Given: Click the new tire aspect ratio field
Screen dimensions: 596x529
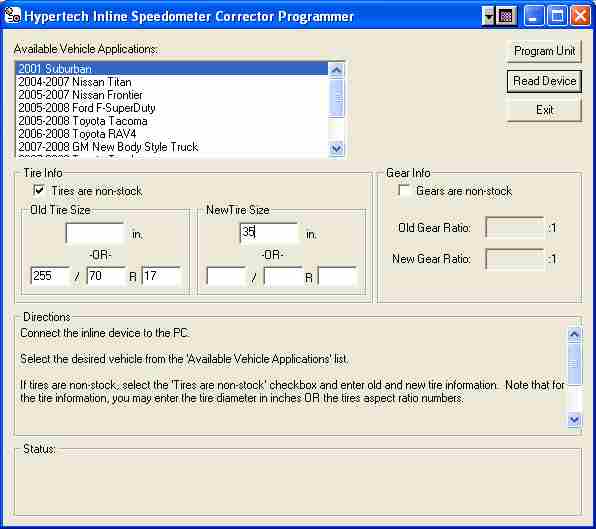Looking at the screenshot, I should [283, 276].
